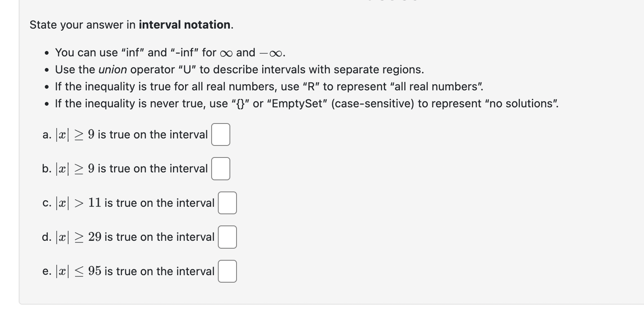The image size is (644, 310).
Task: Select the input field next to |x| ≤ 95
Action: click(x=227, y=271)
